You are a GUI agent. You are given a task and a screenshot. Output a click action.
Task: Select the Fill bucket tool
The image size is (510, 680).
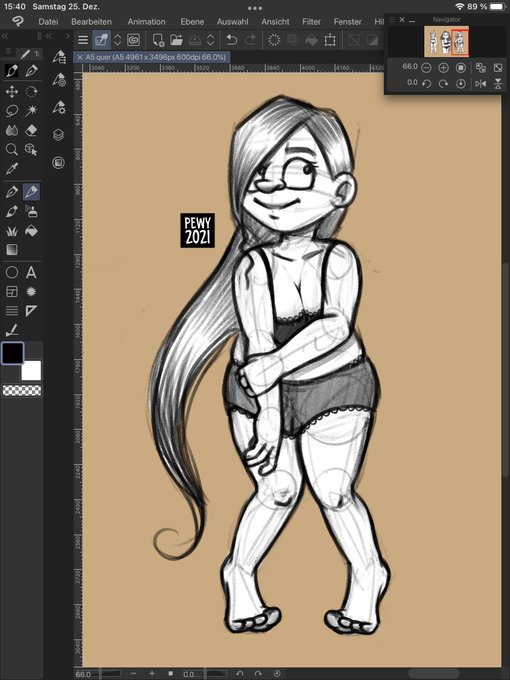pos(31,231)
